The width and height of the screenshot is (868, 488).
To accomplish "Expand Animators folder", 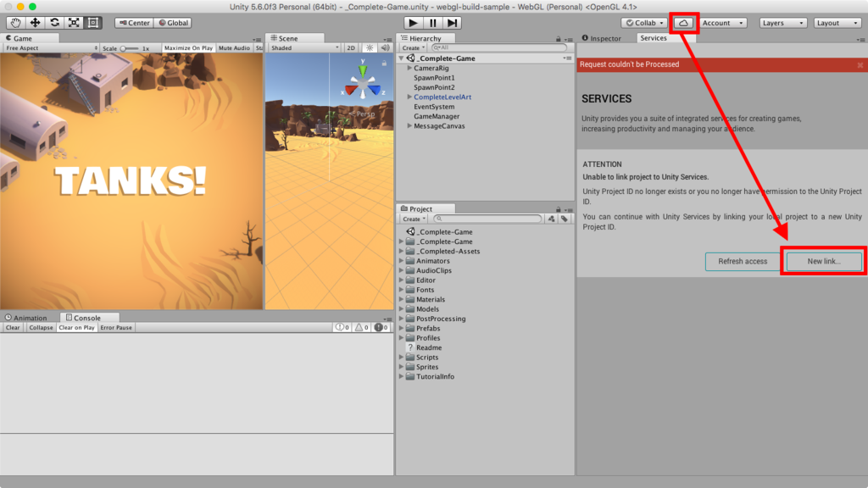I will tap(401, 261).
